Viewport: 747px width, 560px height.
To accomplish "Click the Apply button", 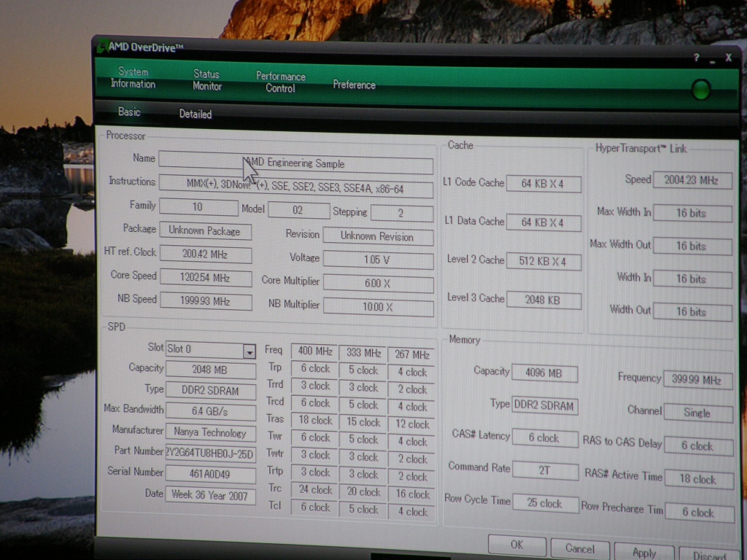I will pyautogui.click(x=644, y=552).
